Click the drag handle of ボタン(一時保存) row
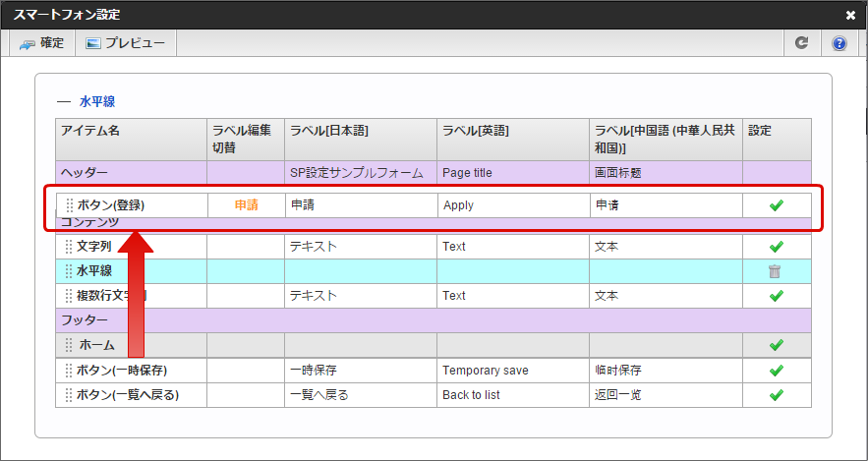Viewport: 868px width, 461px height. click(69, 371)
